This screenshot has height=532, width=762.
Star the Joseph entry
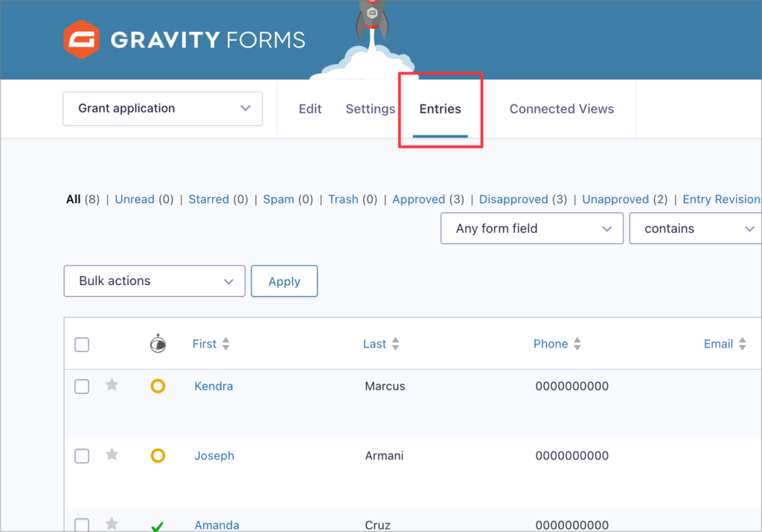(x=112, y=455)
